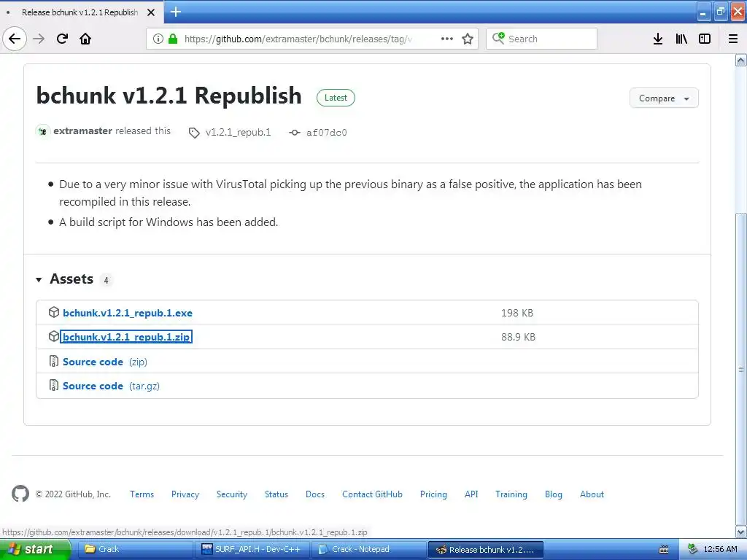Open the Docs footer link
This screenshot has height=560, width=747.
click(315, 494)
